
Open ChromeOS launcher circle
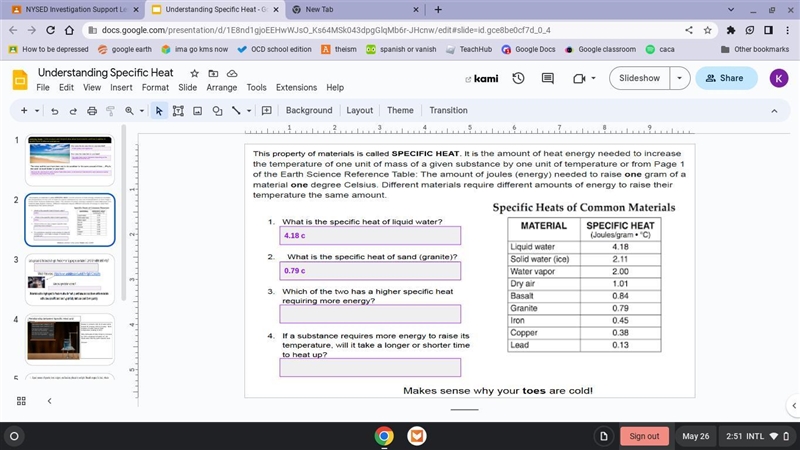[14, 436]
